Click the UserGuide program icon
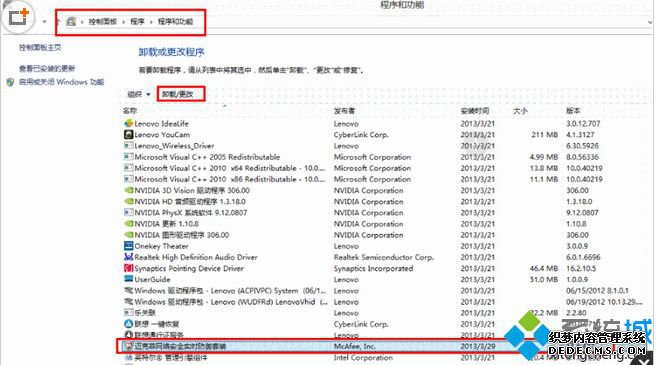657x365 pixels. pyautogui.click(x=128, y=279)
